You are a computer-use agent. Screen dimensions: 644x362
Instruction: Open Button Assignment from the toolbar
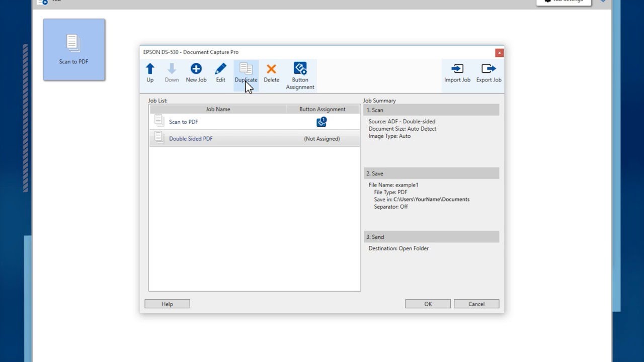[300, 76]
